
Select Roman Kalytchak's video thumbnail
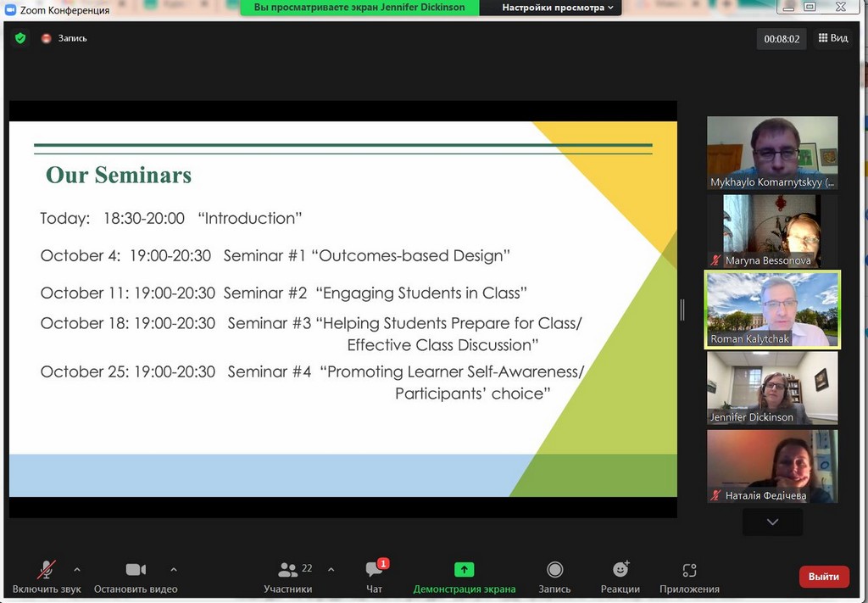(x=772, y=310)
